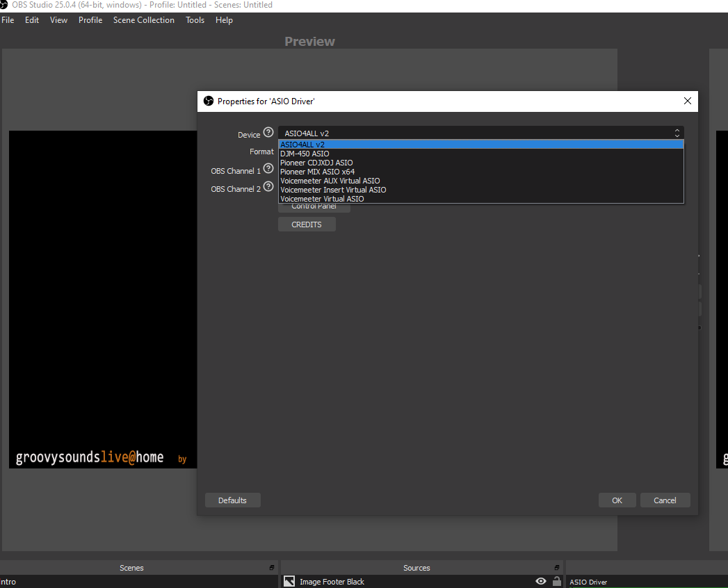Open the File menu
The image size is (728, 588).
coord(8,20)
